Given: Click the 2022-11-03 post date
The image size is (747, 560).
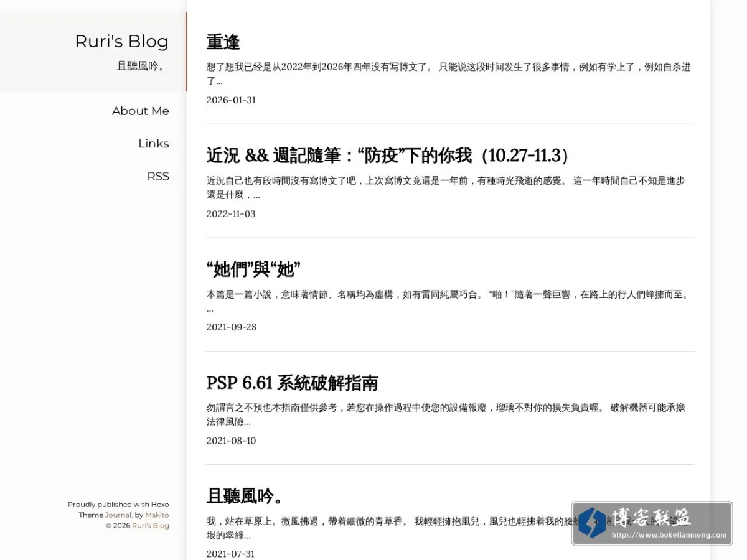Looking at the screenshot, I should coord(231,214).
